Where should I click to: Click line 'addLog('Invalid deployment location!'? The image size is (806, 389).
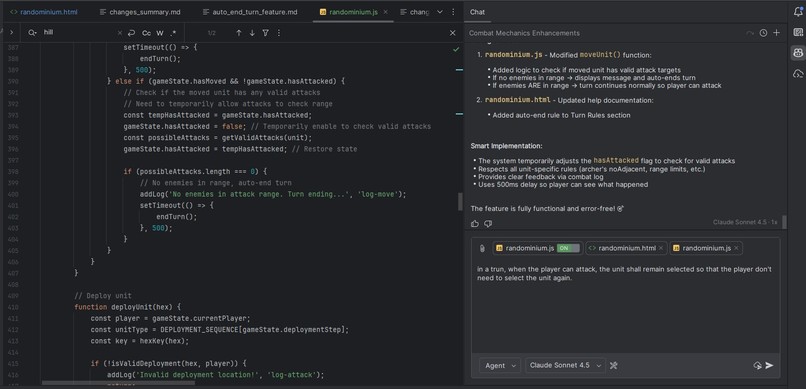pyautogui.click(x=216, y=375)
